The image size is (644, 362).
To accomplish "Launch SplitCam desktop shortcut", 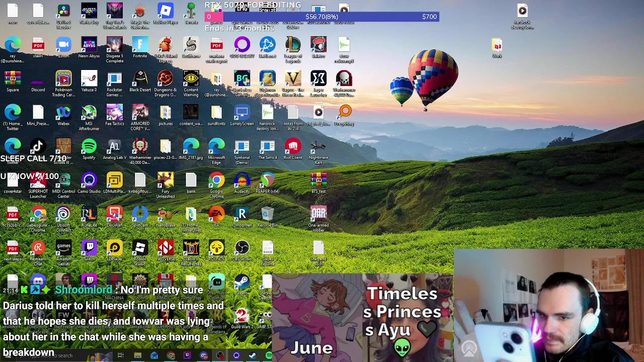I will coord(140,214).
